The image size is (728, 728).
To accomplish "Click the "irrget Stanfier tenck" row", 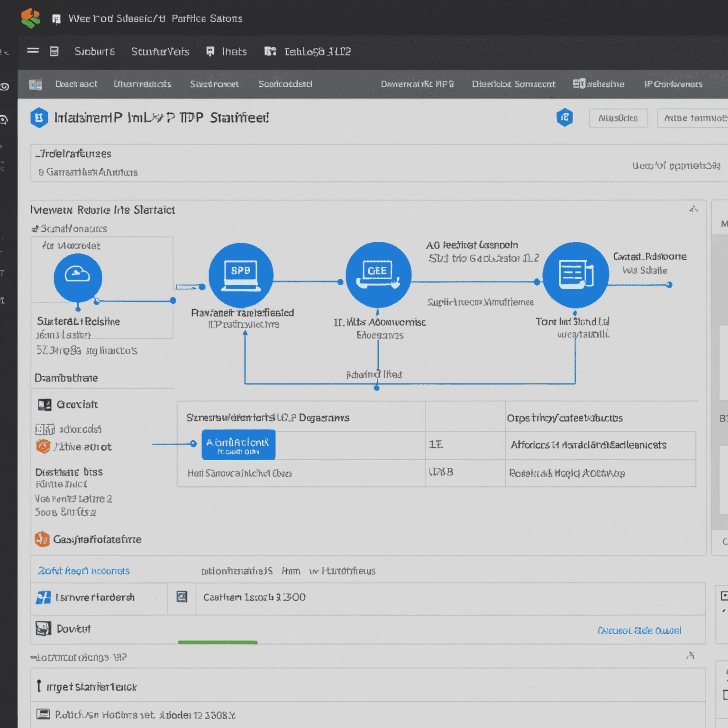I will (x=368, y=685).
